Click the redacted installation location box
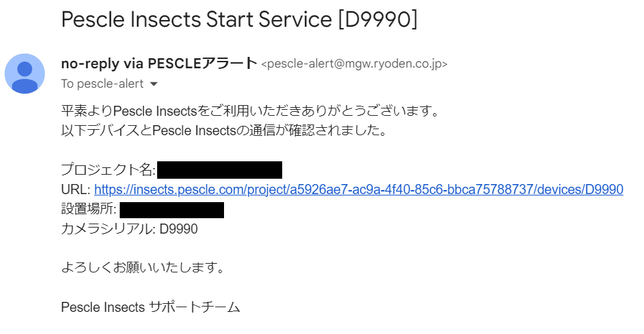Screen dimensions: 644x334 coord(171,210)
